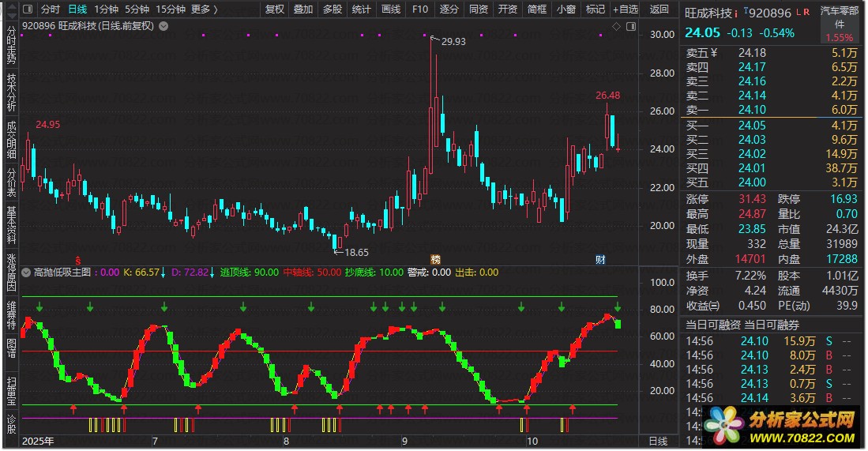Screen dimensions: 868x451
Task: Open 诊股 in left sidebar
Action: (x=11, y=424)
